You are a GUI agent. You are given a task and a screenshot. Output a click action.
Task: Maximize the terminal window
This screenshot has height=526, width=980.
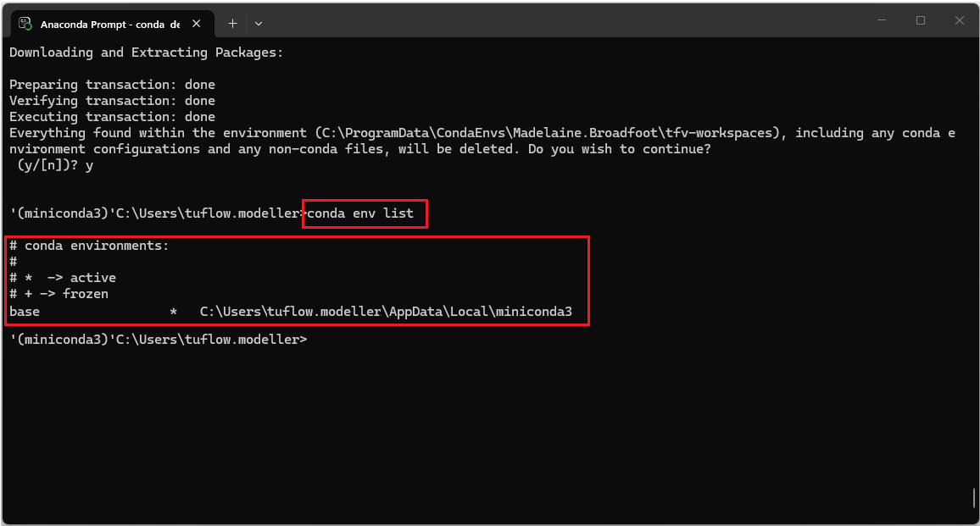pos(921,21)
